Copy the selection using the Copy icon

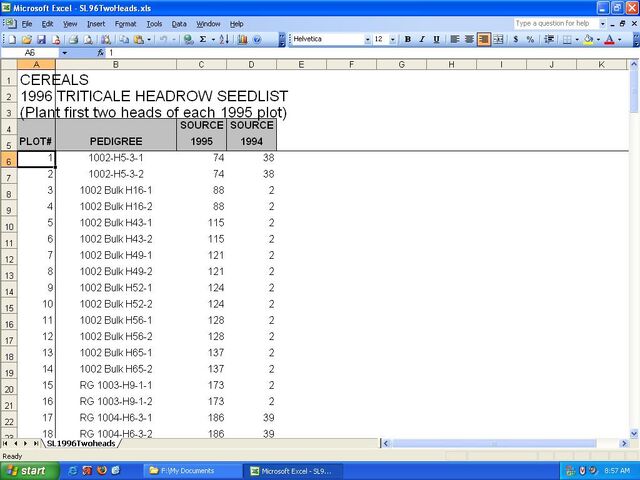[x=124, y=39]
